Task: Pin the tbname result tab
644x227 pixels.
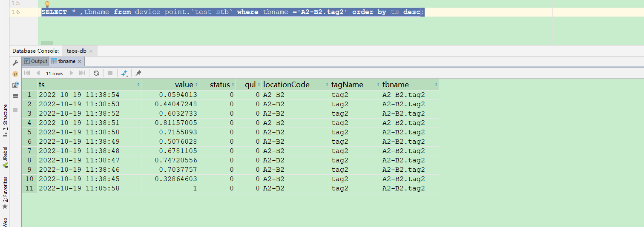Action: pos(138,73)
